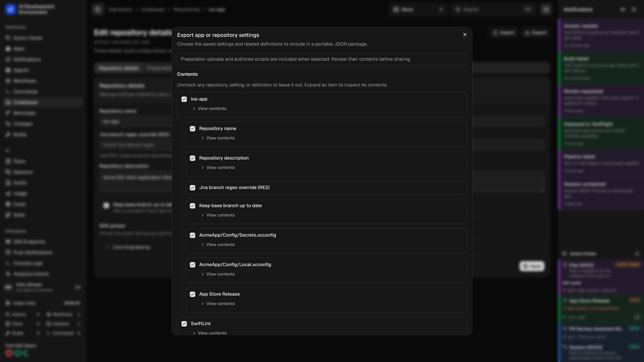Viewport: 644px width, 362px height.
Task: Click the 'AcmeApp/Config/Secrets.xcconfig' label
Action: tap(237, 235)
